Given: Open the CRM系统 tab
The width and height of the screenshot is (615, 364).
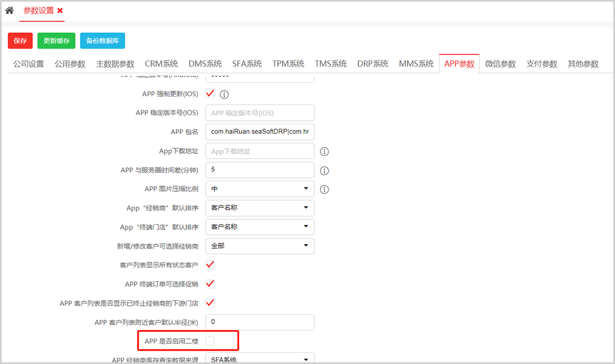Looking at the screenshot, I should (161, 64).
